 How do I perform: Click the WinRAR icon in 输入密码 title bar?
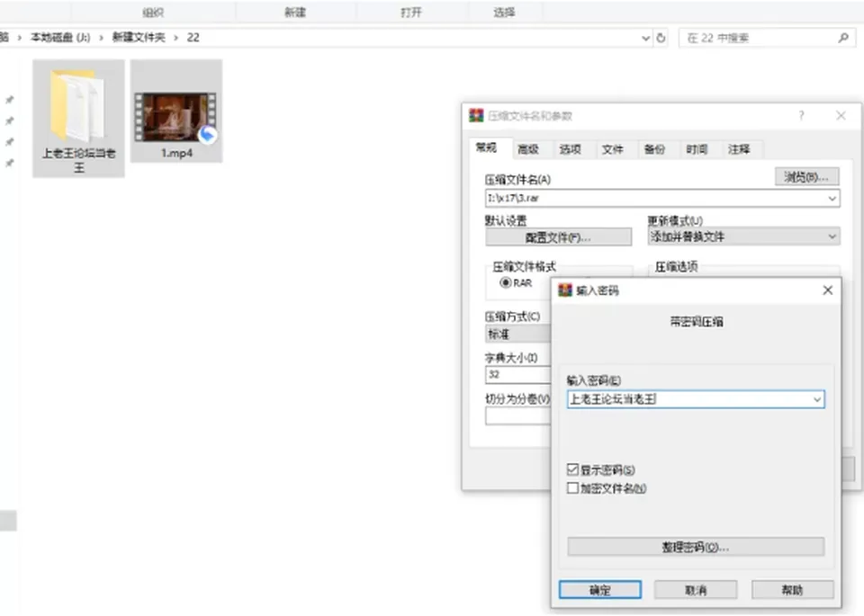(565, 290)
